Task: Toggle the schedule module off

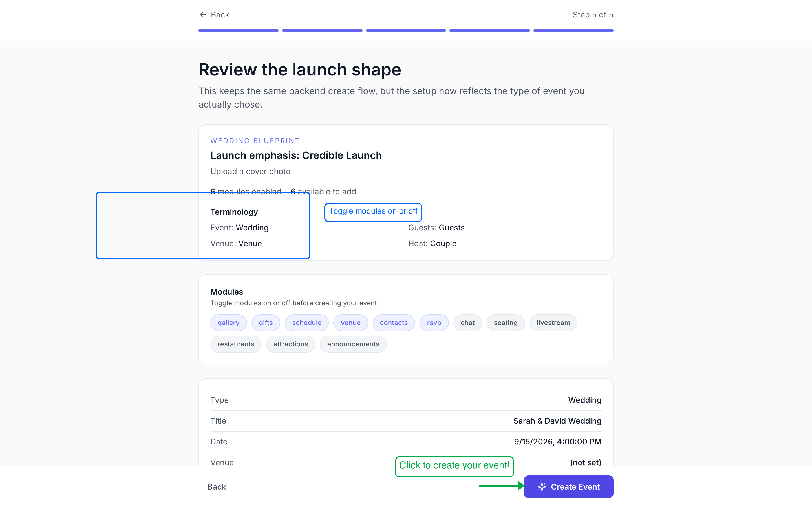Action: [306, 323]
